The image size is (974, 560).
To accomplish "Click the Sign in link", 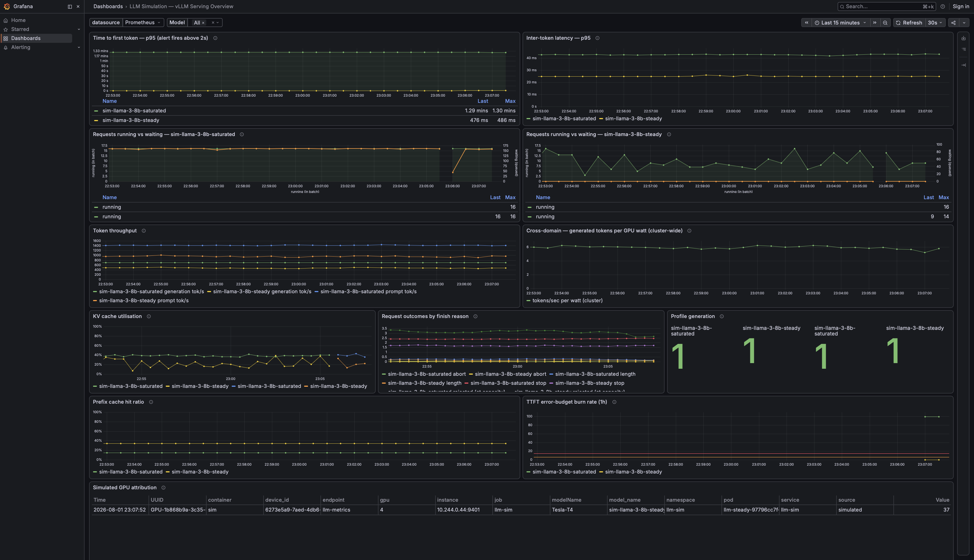I will pos(960,6).
